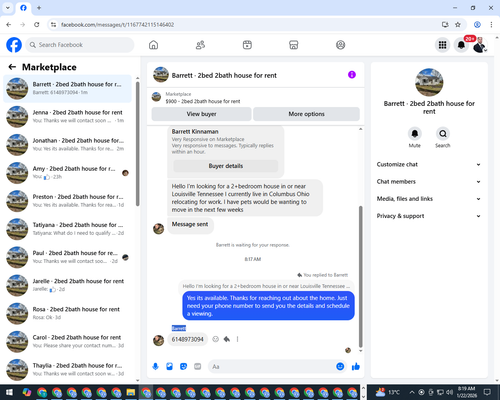Viewport: 500px width, 400px height.
Task: Expand Privacy & support section
Action: (429, 216)
